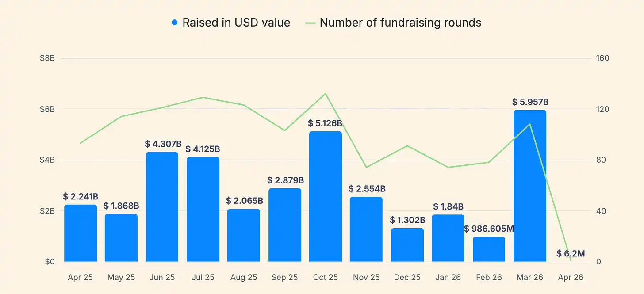Image resolution: width=644 pixels, height=294 pixels.
Task: Click the $8B axis label
Action: tap(47, 58)
